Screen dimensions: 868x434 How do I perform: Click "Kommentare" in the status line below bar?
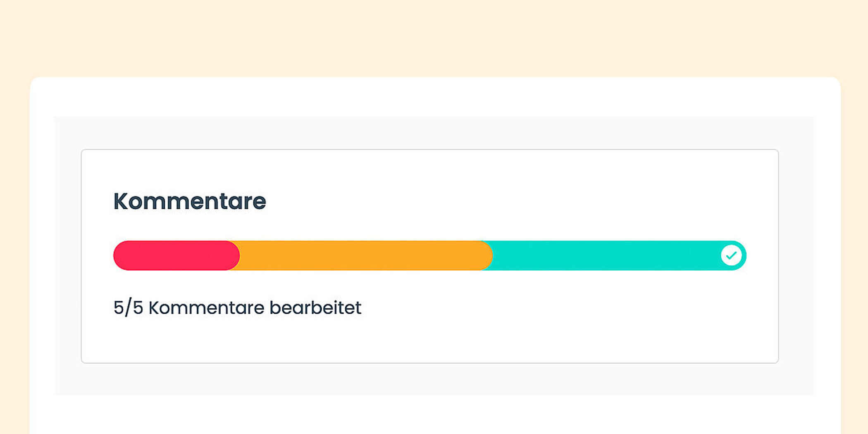[206, 308]
